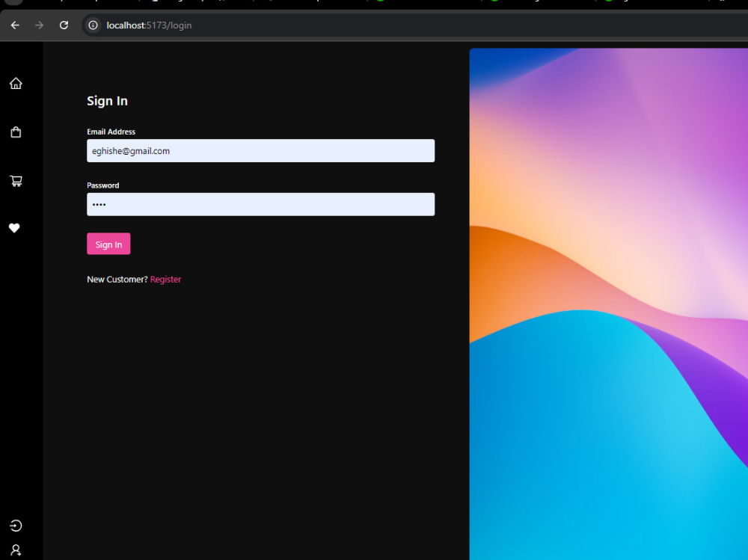Viewport: 748px width, 560px height.
Task: Focus the Password input field
Action: [x=260, y=204]
